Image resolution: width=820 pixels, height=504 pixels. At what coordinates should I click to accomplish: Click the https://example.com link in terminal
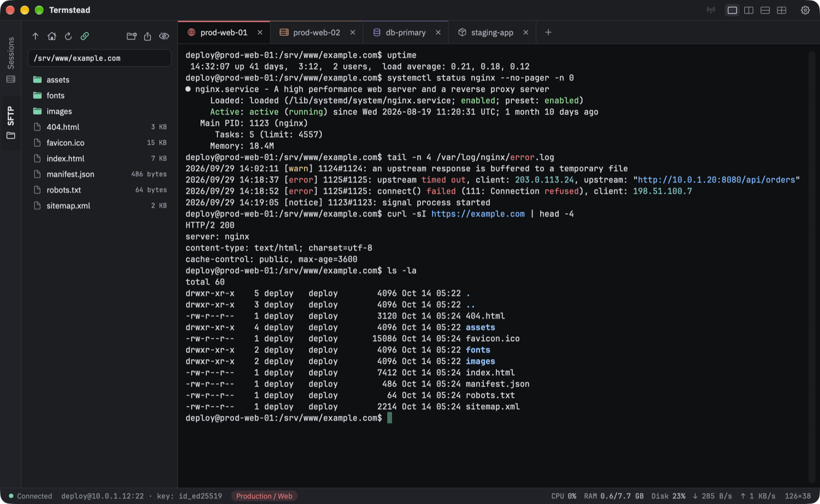tap(478, 214)
